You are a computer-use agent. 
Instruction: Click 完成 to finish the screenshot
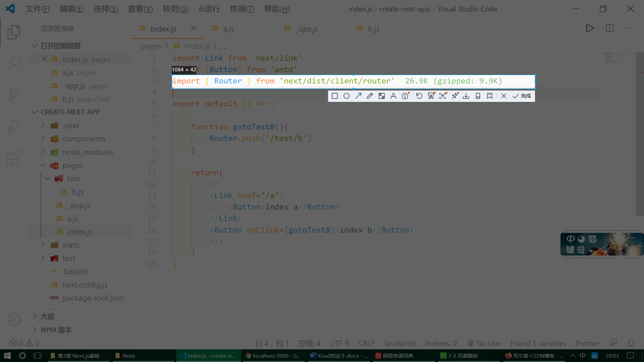[x=522, y=96]
